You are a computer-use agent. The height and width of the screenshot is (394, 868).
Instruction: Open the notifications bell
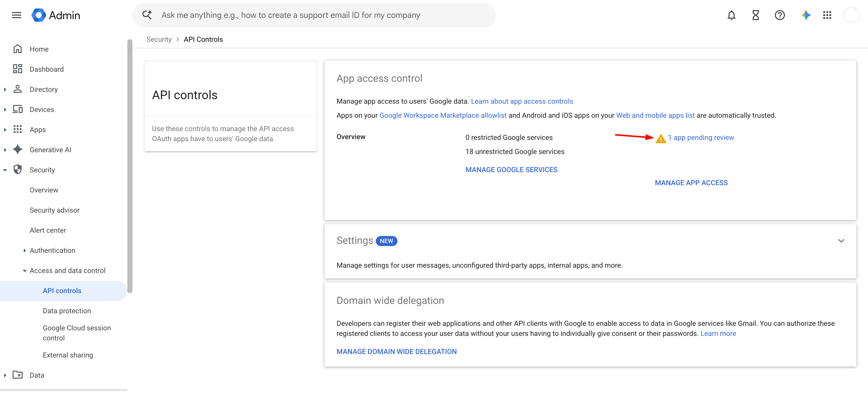731,15
